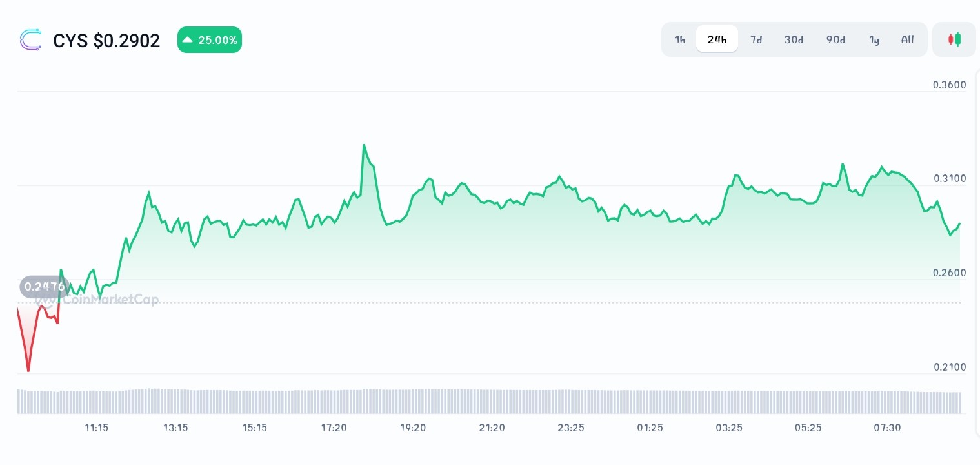Show the All time chart range
The image size is (980, 465).
[x=908, y=39]
